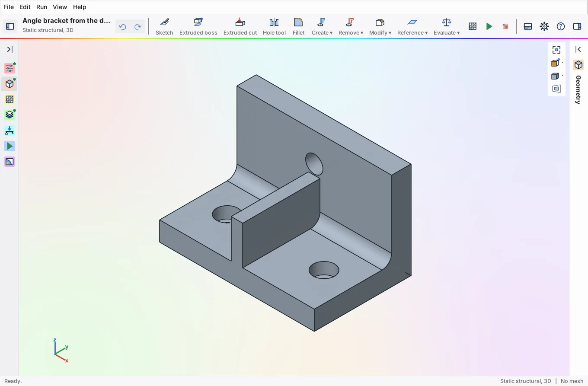Start a new Sketch
Viewport: 588px width, 386px height.
pyautogui.click(x=164, y=26)
